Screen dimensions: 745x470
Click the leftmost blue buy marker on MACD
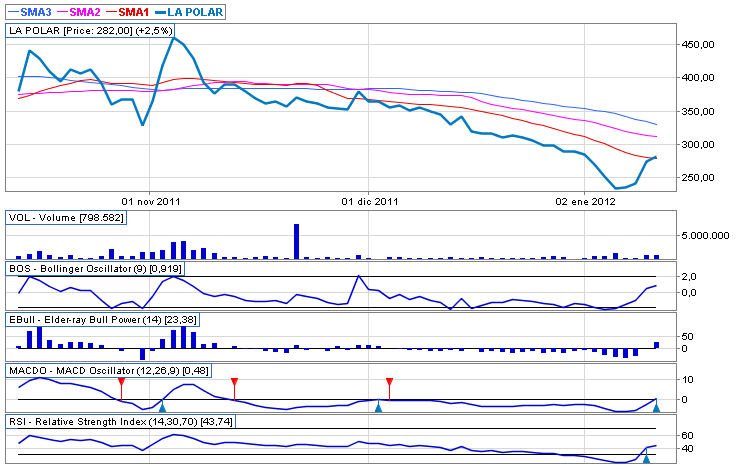pyautogui.click(x=162, y=406)
